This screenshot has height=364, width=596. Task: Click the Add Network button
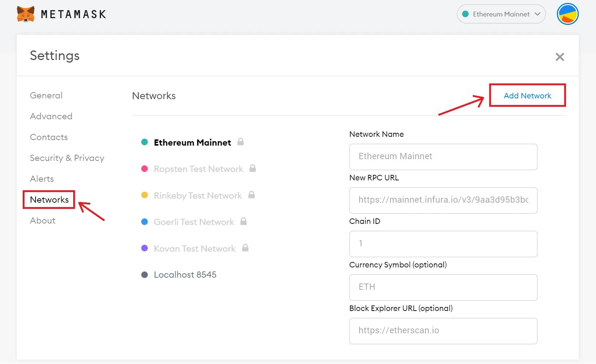tap(527, 95)
